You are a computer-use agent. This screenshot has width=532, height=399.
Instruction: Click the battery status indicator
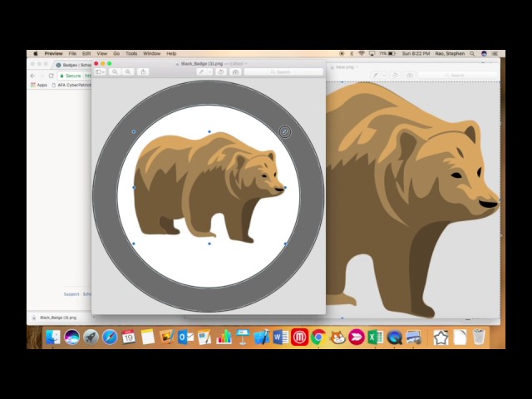(387, 53)
